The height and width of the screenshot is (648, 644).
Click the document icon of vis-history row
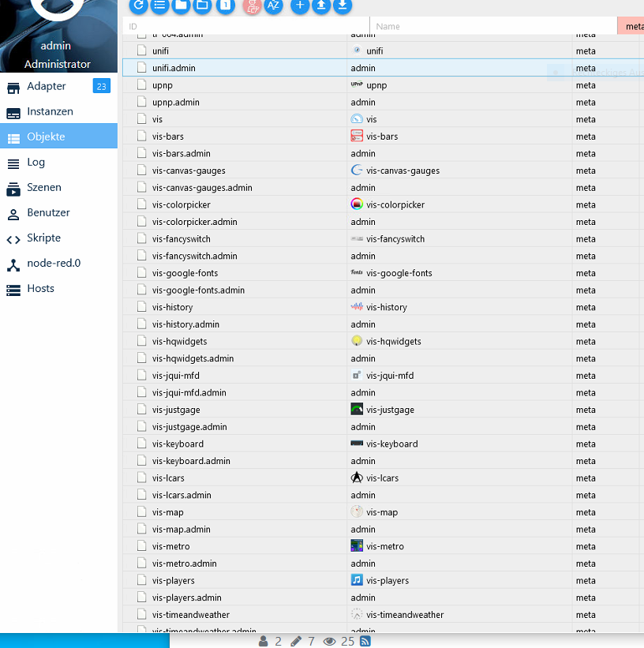coord(142,307)
